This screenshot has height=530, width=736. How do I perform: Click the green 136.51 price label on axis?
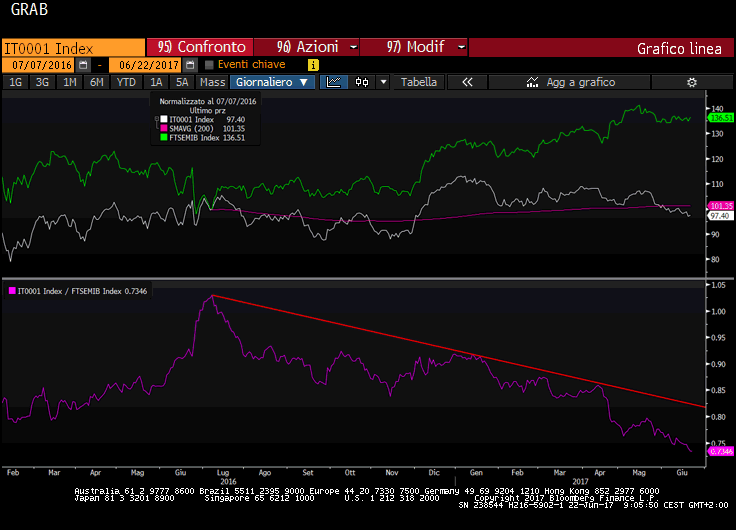[721, 118]
